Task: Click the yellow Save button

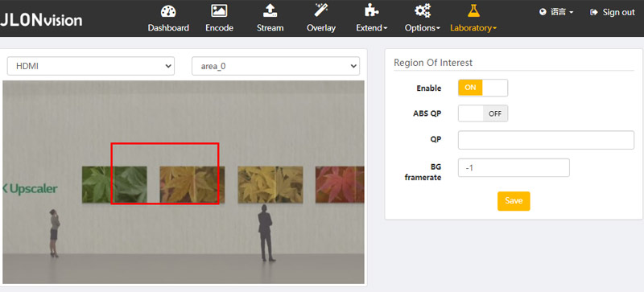Action: coord(514,201)
